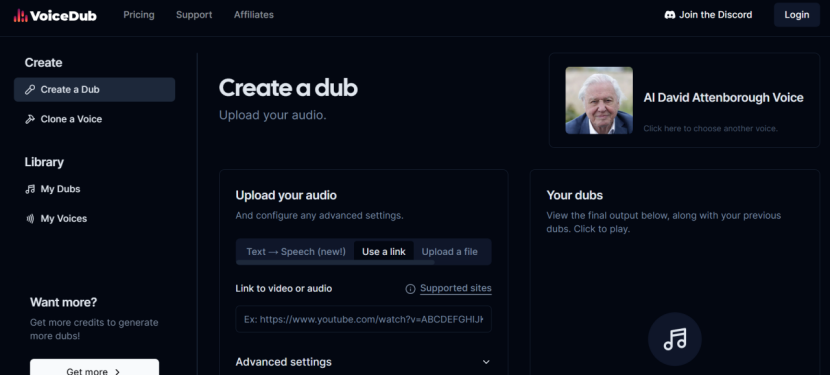Open the Supported sites link
The width and height of the screenshot is (830, 375).
456,289
